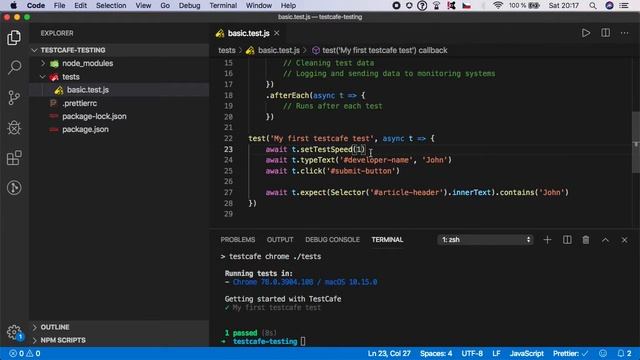The image size is (640, 360).
Task: Open macOS Notification Center list icon
Action: (624, 6)
